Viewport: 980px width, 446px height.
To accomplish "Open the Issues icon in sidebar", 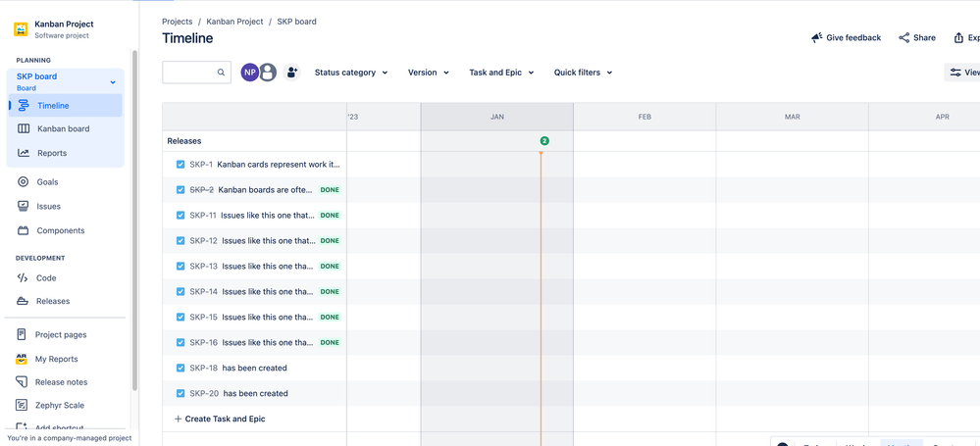I will point(24,206).
